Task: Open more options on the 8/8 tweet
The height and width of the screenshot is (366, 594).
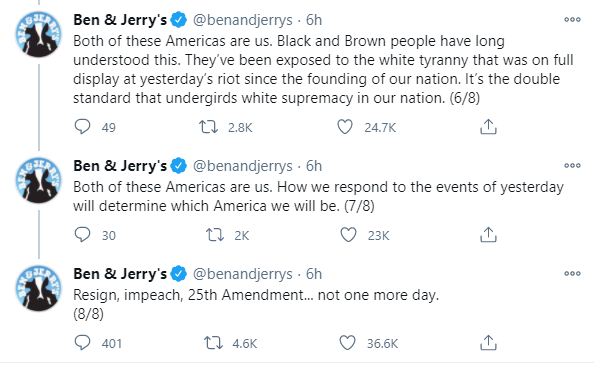Action: 572,273
